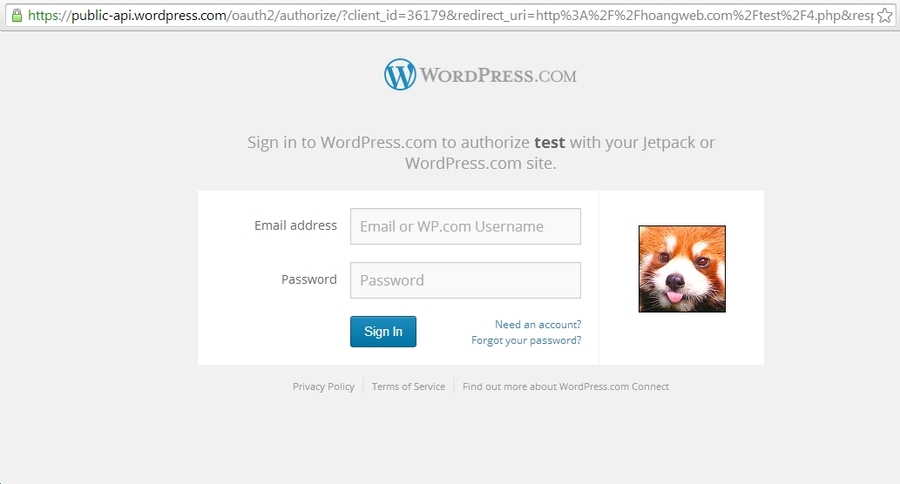
Task: Find out more about WordPress.com Connect
Action: point(565,386)
